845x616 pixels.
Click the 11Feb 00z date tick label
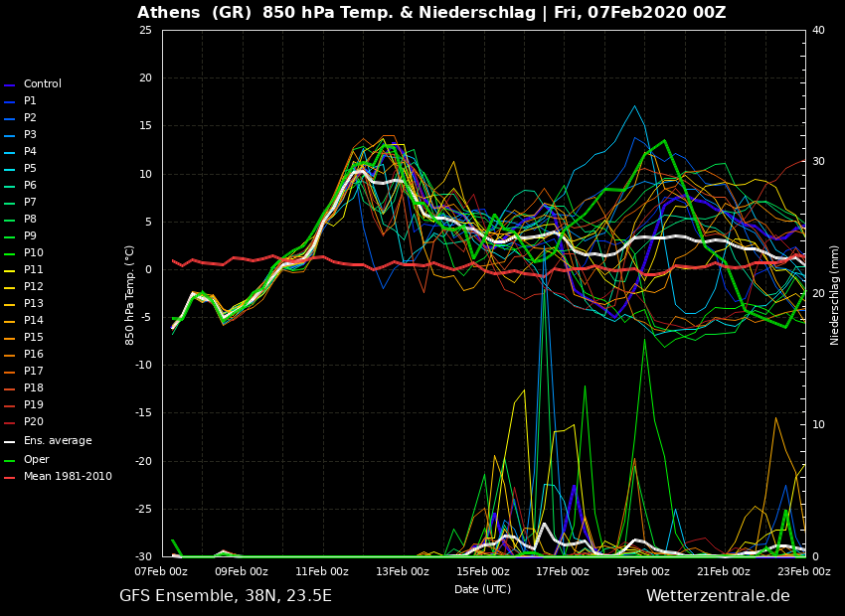[x=322, y=572]
